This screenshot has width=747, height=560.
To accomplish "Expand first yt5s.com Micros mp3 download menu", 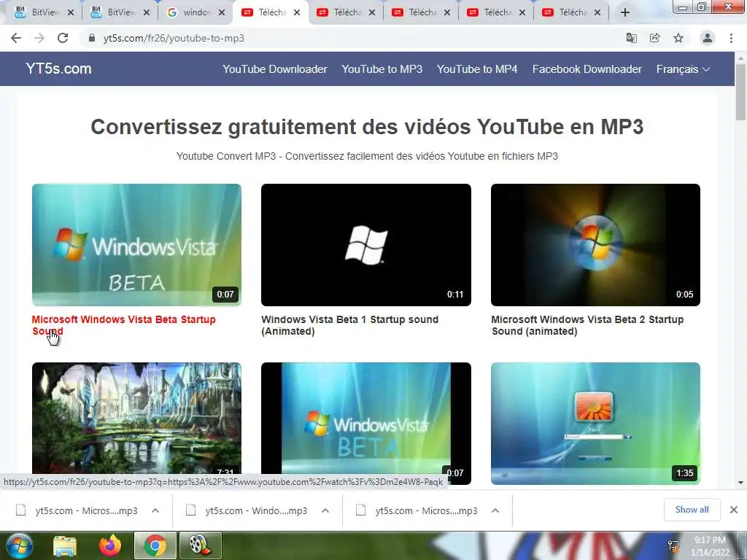I will point(155,510).
